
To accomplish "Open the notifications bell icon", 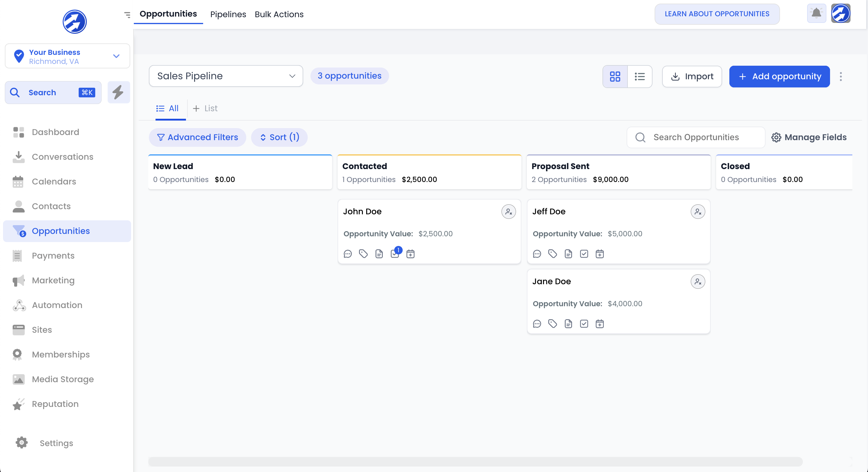I will tap(816, 14).
